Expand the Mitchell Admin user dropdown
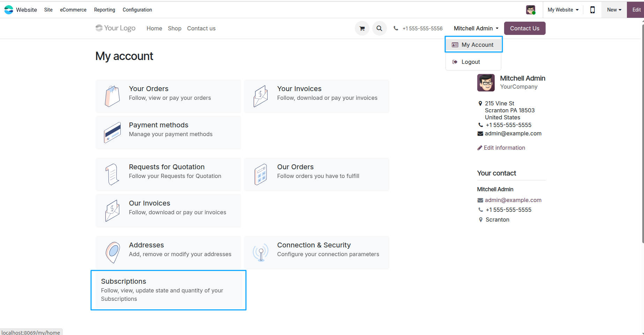 point(476,28)
